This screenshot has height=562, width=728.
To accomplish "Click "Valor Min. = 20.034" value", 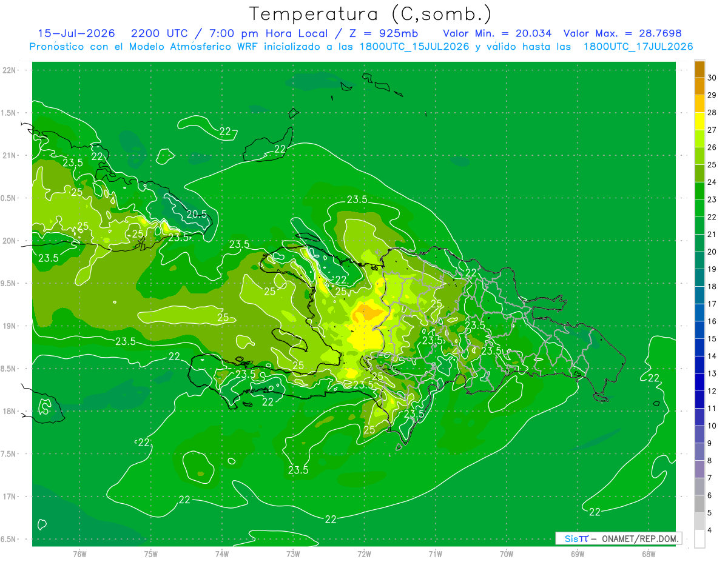I will [497, 33].
